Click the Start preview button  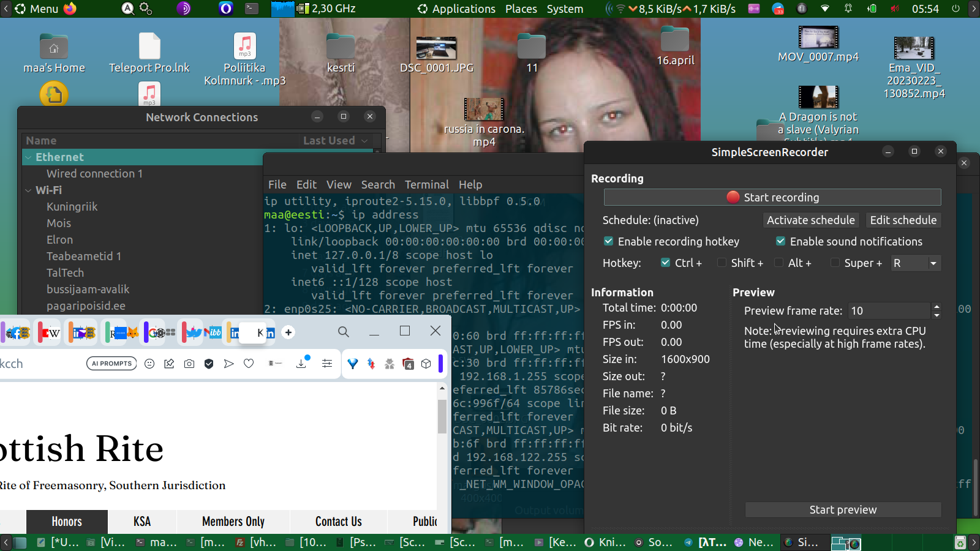point(843,510)
